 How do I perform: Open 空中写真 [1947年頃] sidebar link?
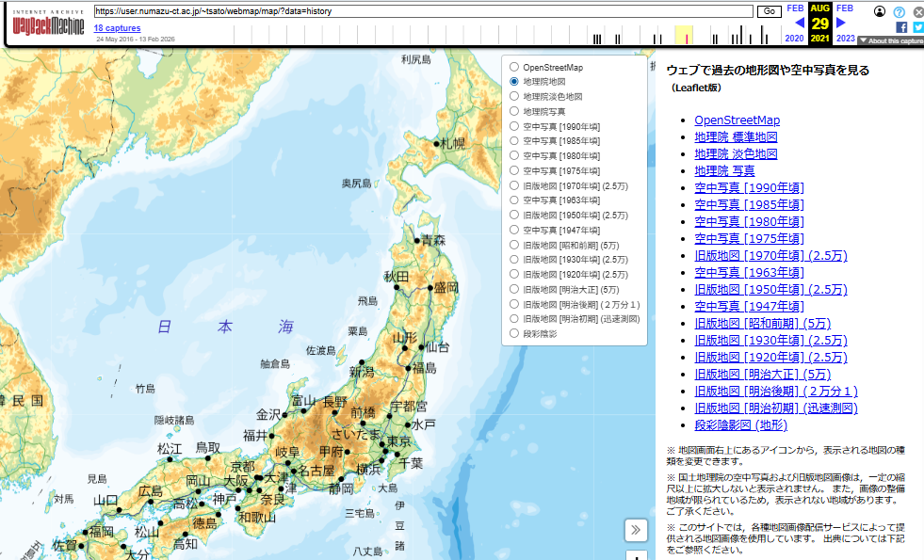(749, 306)
